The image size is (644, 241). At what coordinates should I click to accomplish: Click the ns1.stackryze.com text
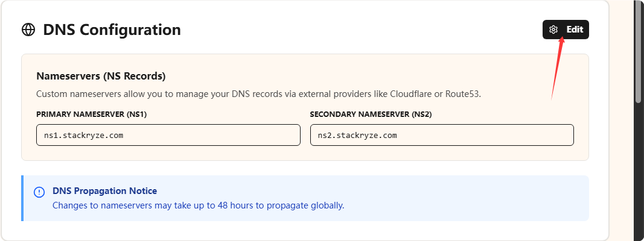83,136
